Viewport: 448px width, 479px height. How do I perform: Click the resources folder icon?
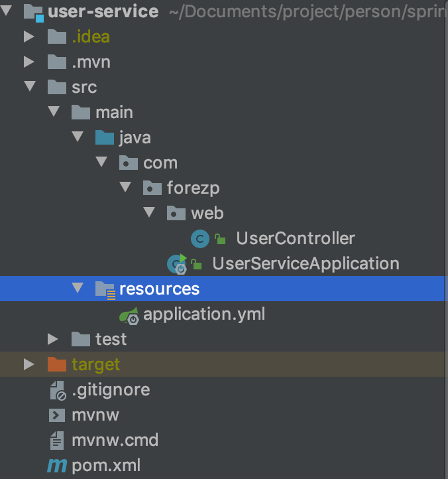click(x=105, y=289)
